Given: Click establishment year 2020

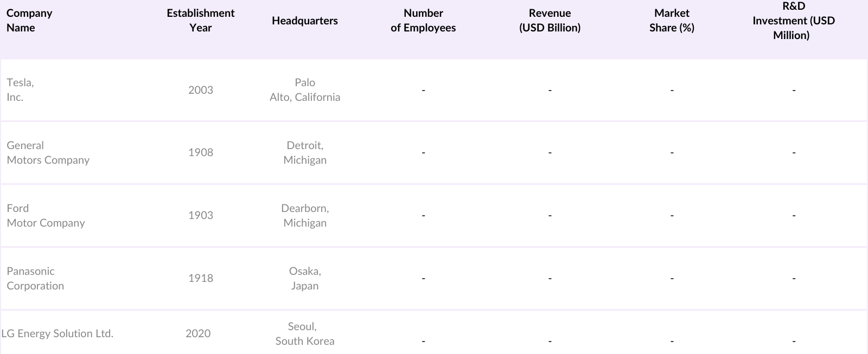Looking at the screenshot, I should (197, 333).
